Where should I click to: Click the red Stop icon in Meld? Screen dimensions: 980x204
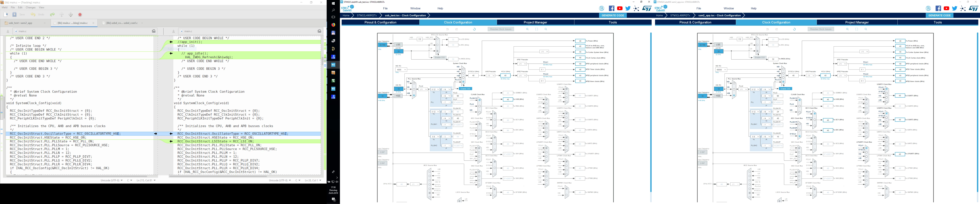click(x=80, y=14)
